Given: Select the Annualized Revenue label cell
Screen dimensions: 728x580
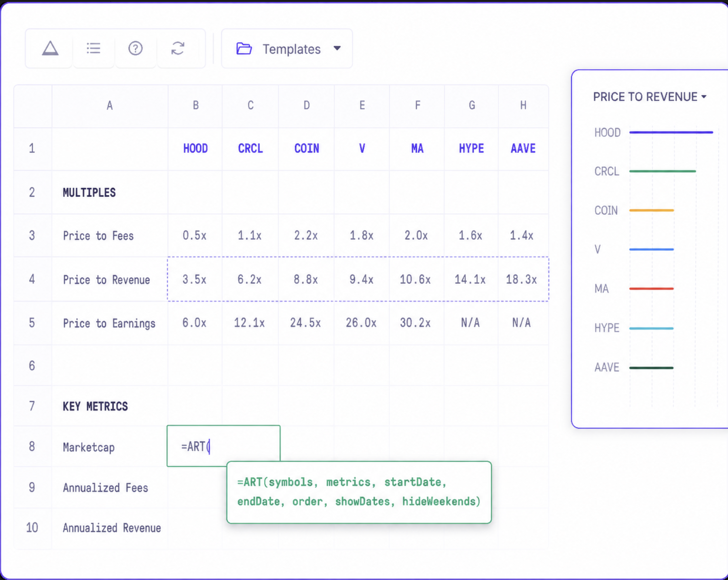Looking at the screenshot, I should 110,528.
